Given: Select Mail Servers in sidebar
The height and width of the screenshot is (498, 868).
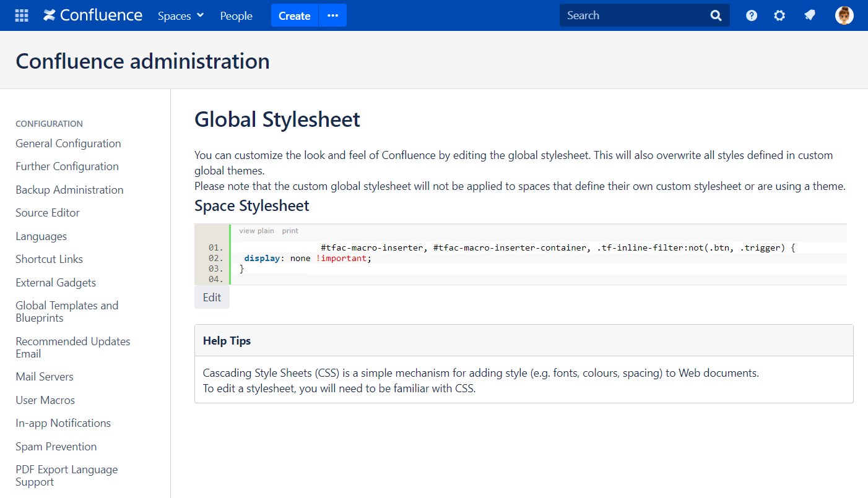Looking at the screenshot, I should pyautogui.click(x=45, y=377).
